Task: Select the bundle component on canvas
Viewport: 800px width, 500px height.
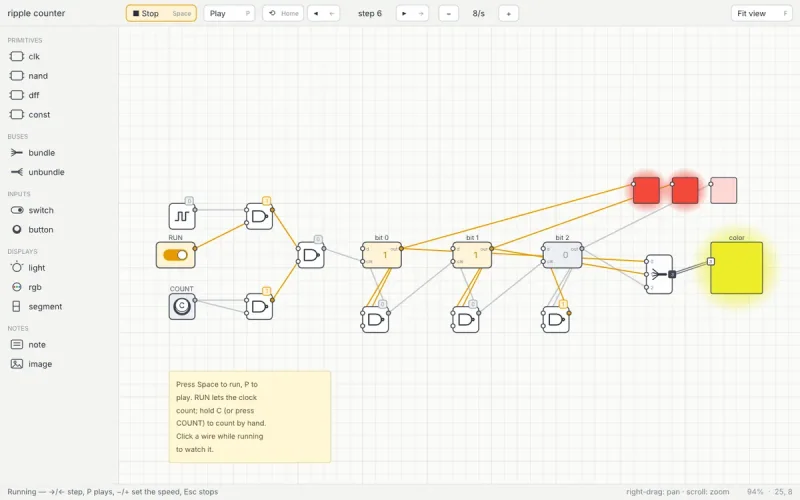Action: 659,274
